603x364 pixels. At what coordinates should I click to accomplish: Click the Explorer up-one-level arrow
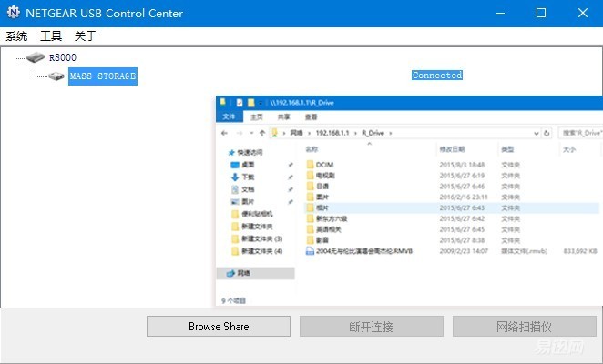(x=262, y=133)
